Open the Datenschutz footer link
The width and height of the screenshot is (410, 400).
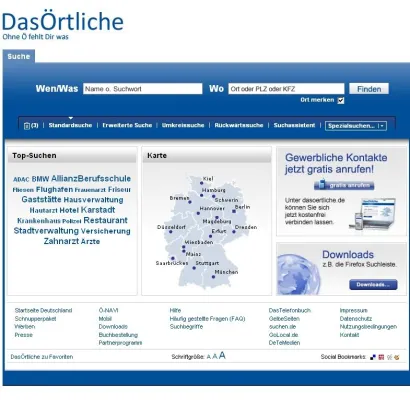[356, 319]
